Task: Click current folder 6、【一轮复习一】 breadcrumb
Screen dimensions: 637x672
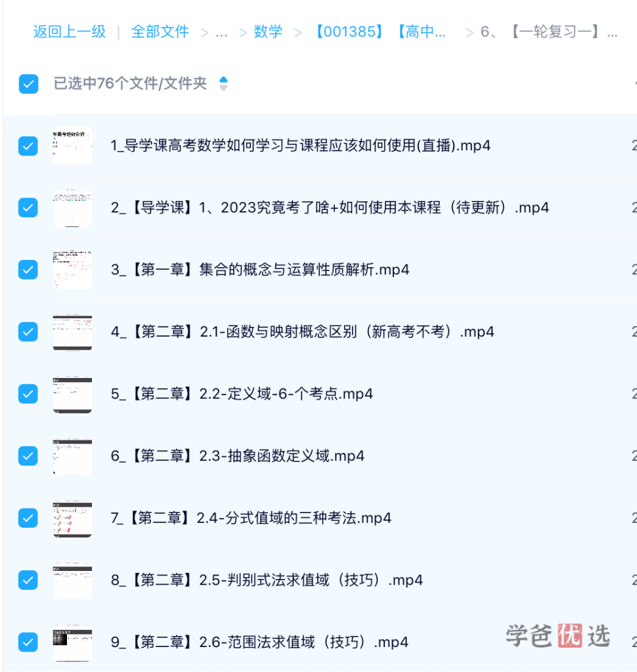Action: click(x=549, y=31)
